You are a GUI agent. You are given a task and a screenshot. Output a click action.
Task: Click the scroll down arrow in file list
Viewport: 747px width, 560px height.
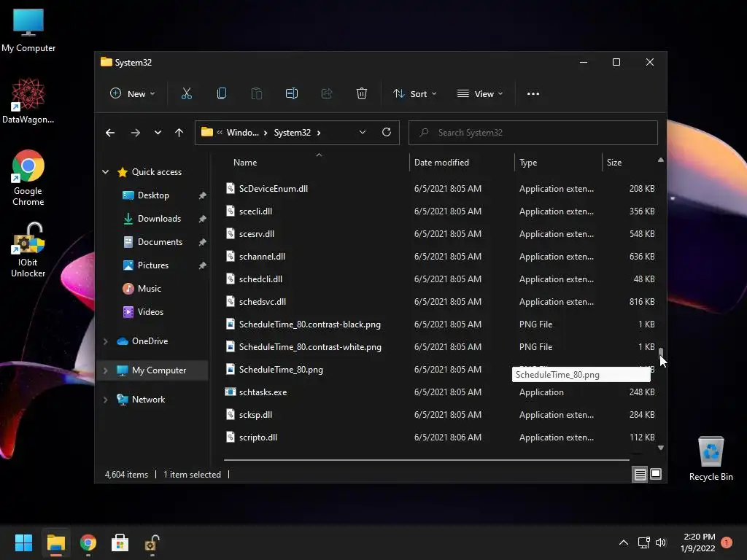[x=661, y=448]
